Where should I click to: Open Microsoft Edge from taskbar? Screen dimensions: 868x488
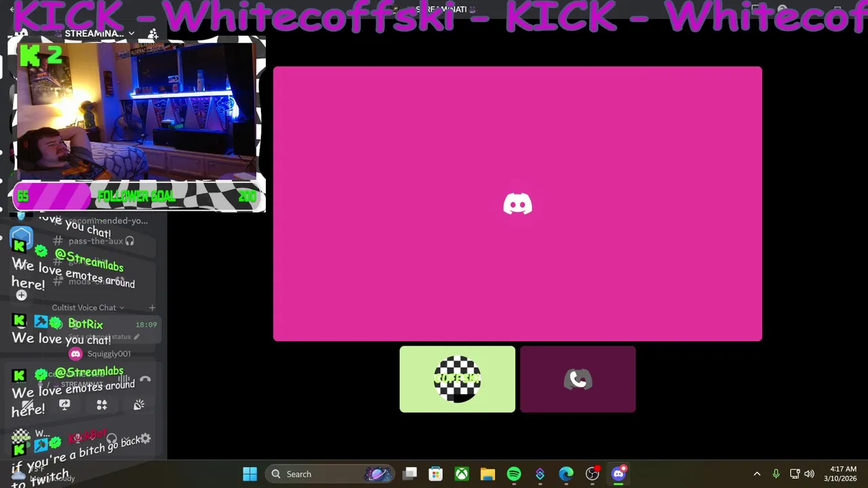click(566, 474)
